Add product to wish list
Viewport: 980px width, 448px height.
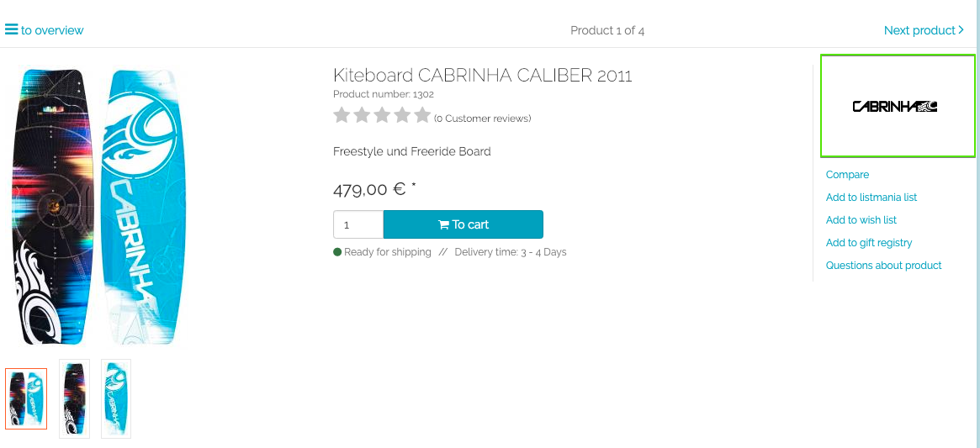pos(861,220)
